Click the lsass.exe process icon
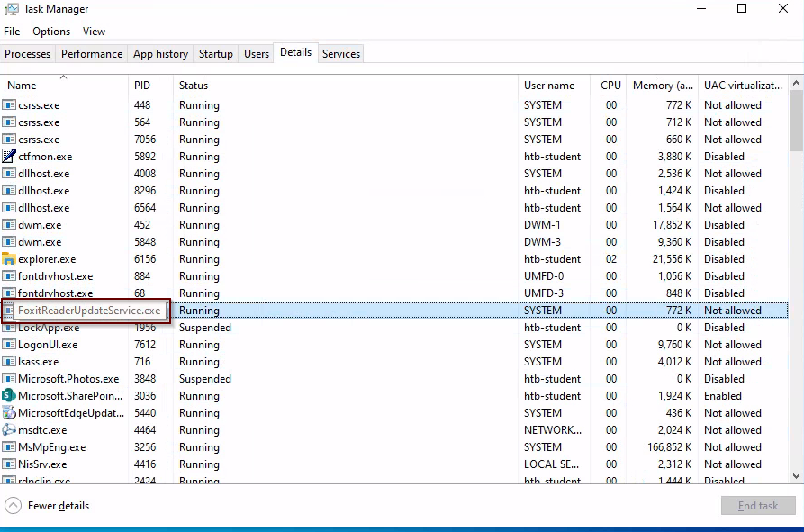Screen dimensions: 804x532 [9, 362]
